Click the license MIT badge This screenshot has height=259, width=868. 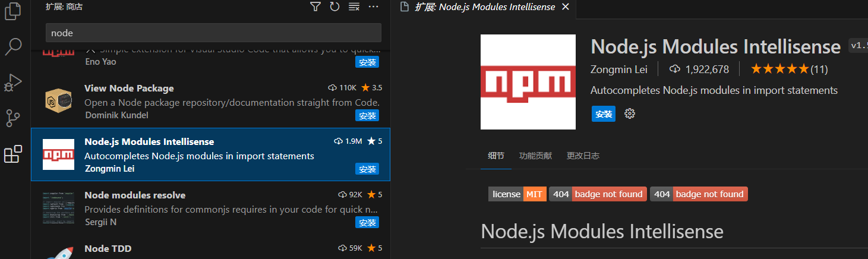[517, 194]
